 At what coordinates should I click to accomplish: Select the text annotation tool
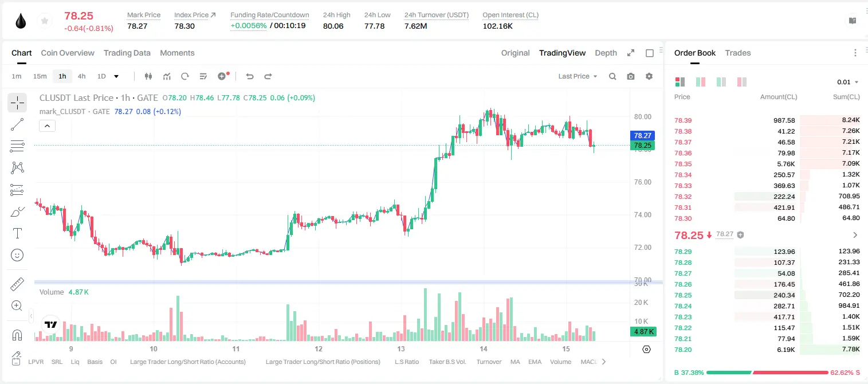[17, 233]
